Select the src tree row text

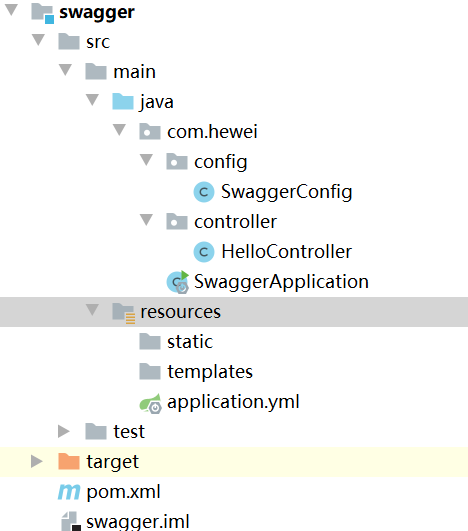tap(98, 43)
